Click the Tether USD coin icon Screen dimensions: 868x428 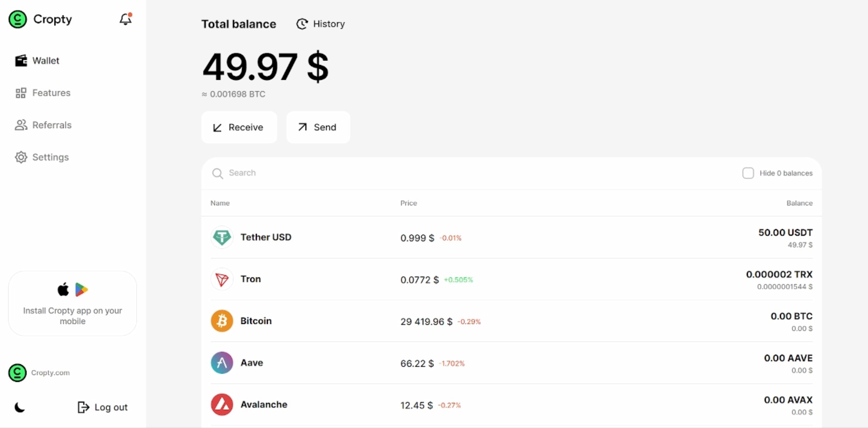tap(222, 238)
